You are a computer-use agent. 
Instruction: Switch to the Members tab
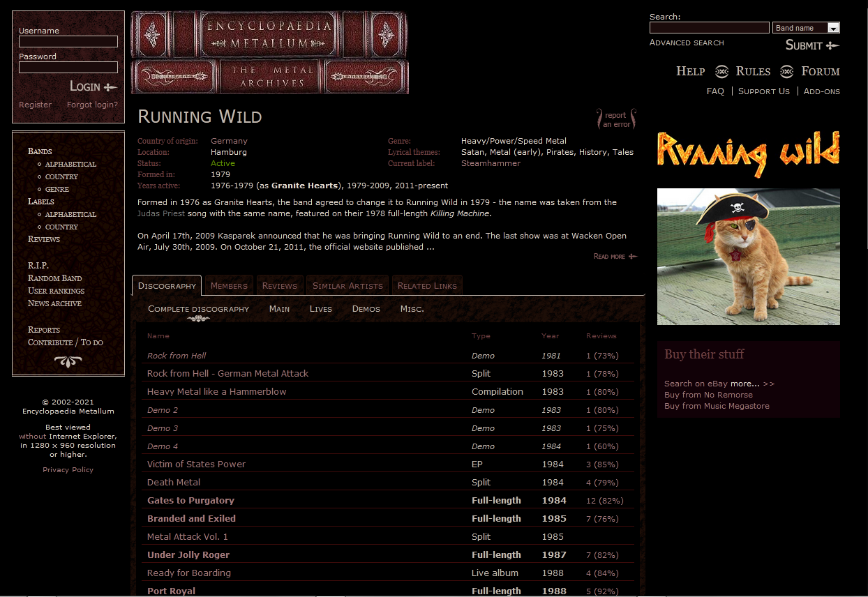point(229,285)
